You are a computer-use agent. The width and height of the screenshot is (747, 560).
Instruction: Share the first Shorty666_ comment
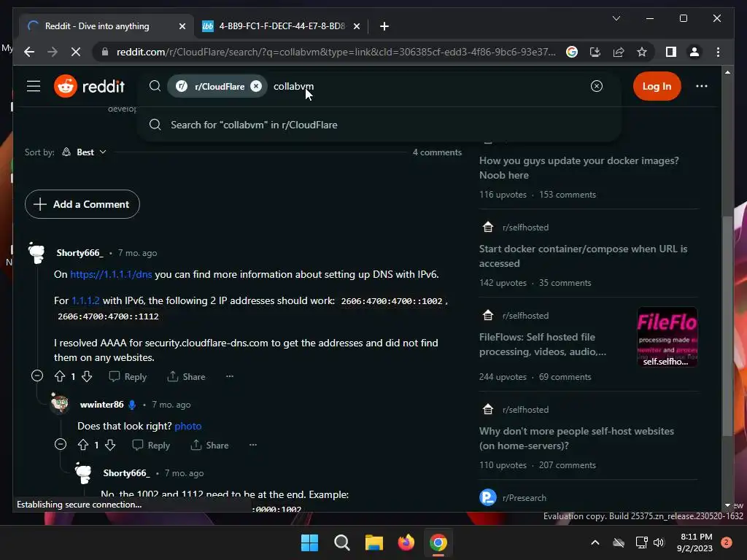click(x=186, y=377)
